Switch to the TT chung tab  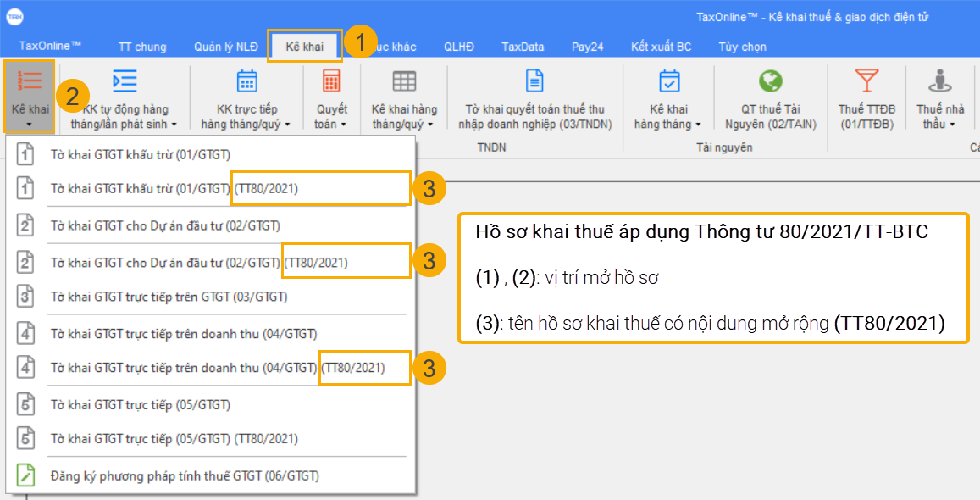pos(142,47)
